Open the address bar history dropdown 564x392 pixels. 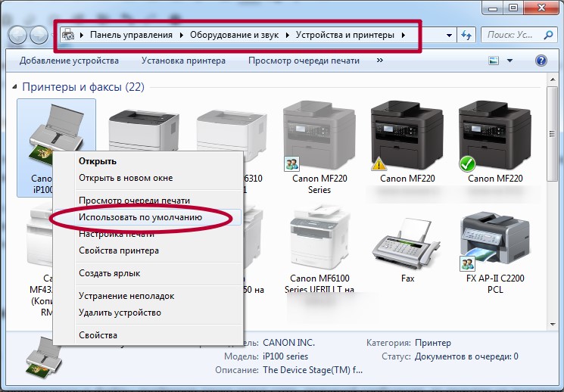pos(450,35)
